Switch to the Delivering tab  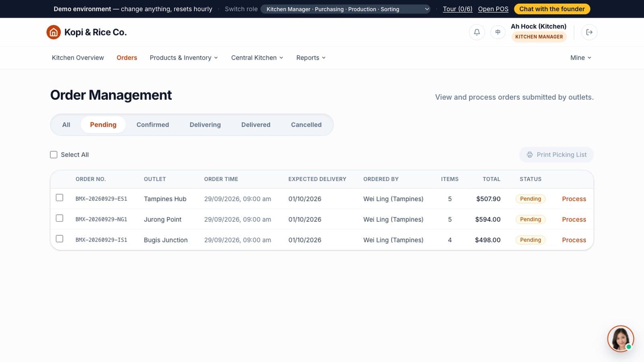pyautogui.click(x=205, y=125)
